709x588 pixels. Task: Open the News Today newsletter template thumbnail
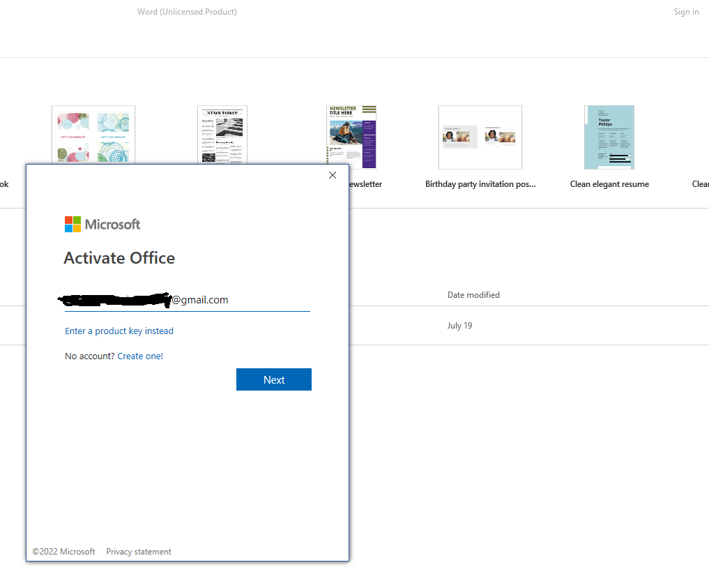[x=222, y=135]
